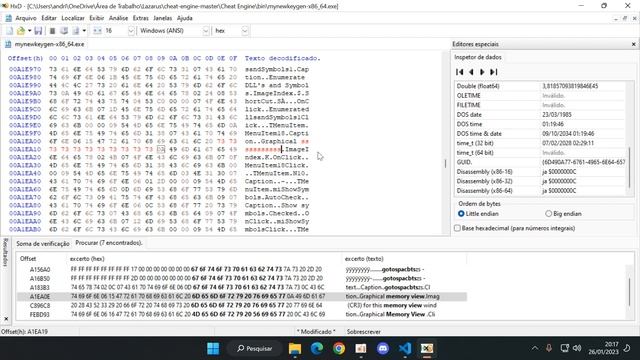Image resolution: width=640 pixels, height=360 pixels.
Task: Go to previous byte in data inspector
Action: click(471, 72)
